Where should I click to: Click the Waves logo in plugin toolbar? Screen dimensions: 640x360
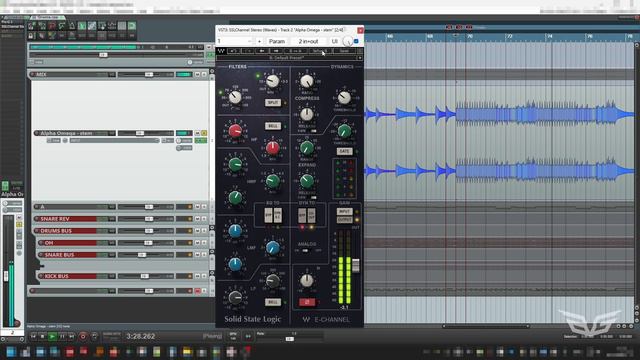tap(221, 51)
